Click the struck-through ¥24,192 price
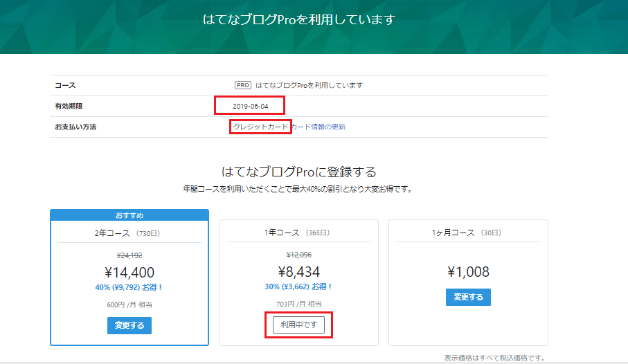The height and width of the screenshot is (364, 628). tap(129, 255)
